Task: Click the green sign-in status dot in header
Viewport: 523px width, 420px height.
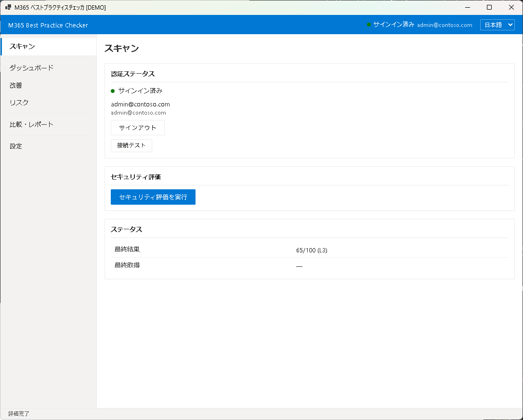Action: [x=369, y=25]
